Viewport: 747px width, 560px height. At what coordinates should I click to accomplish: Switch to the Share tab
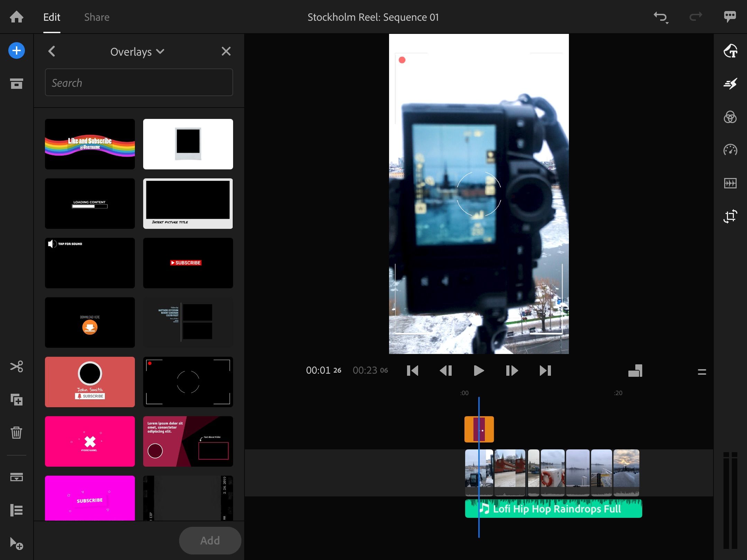pyautogui.click(x=97, y=17)
